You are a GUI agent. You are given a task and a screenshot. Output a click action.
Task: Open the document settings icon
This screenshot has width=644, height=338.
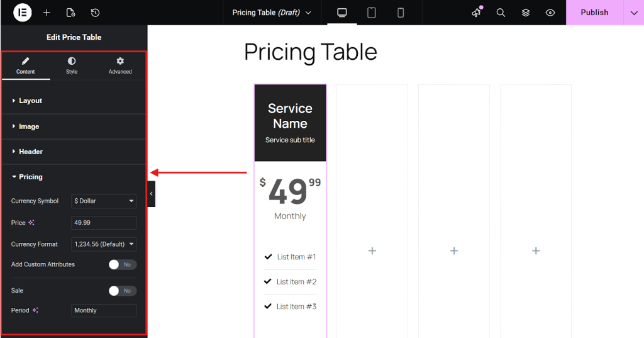click(70, 13)
